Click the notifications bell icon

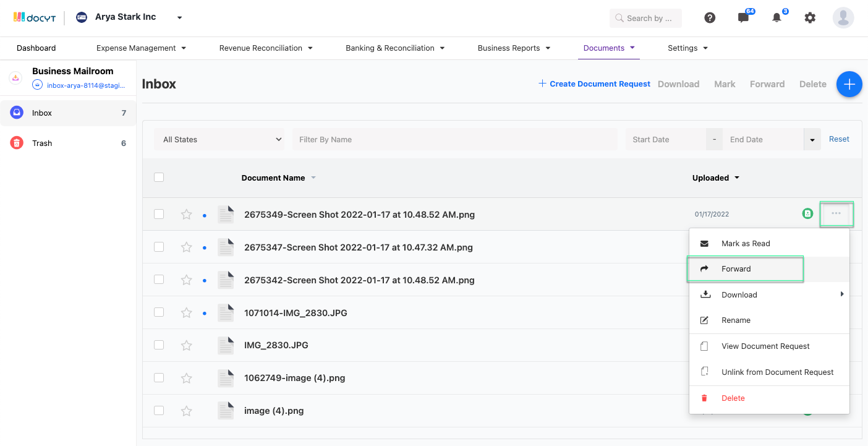click(x=777, y=18)
